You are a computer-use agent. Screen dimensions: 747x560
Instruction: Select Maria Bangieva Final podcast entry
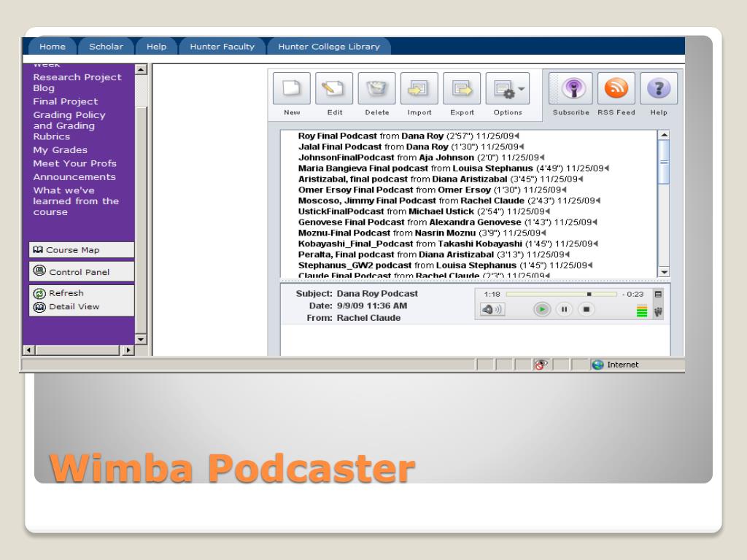[x=454, y=168]
